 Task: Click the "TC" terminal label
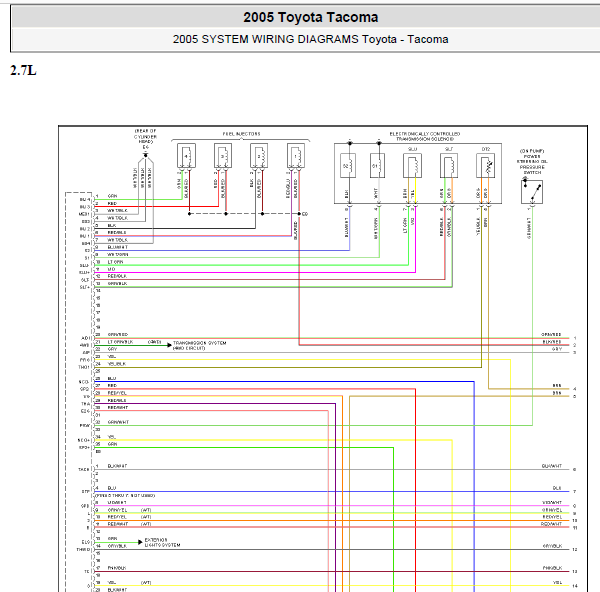pos(87,571)
